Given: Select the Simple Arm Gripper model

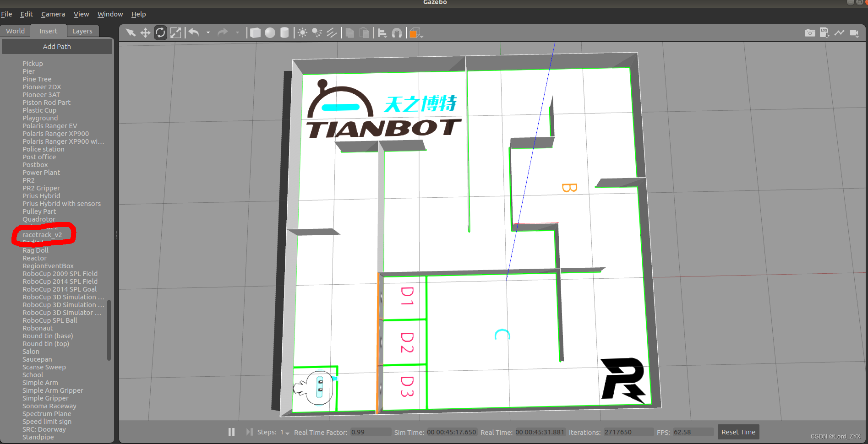Looking at the screenshot, I should tap(53, 390).
